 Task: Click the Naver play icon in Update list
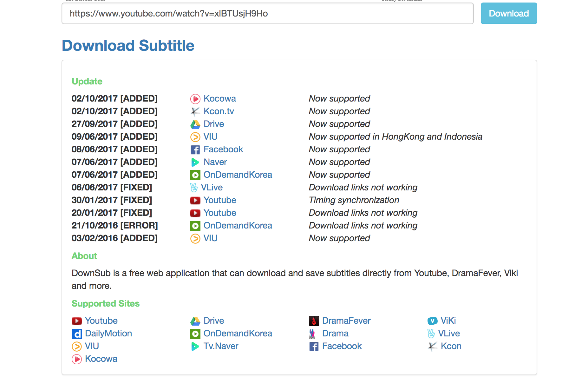195,162
